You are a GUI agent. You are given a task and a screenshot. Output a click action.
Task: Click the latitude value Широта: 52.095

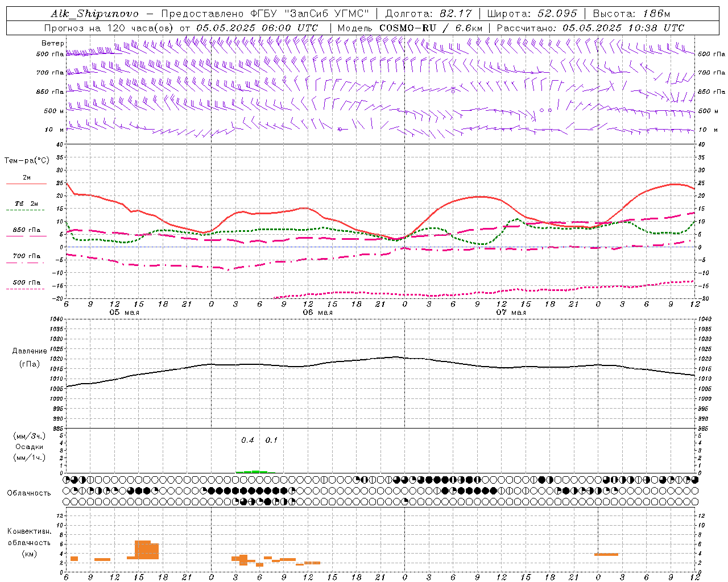[532, 14]
